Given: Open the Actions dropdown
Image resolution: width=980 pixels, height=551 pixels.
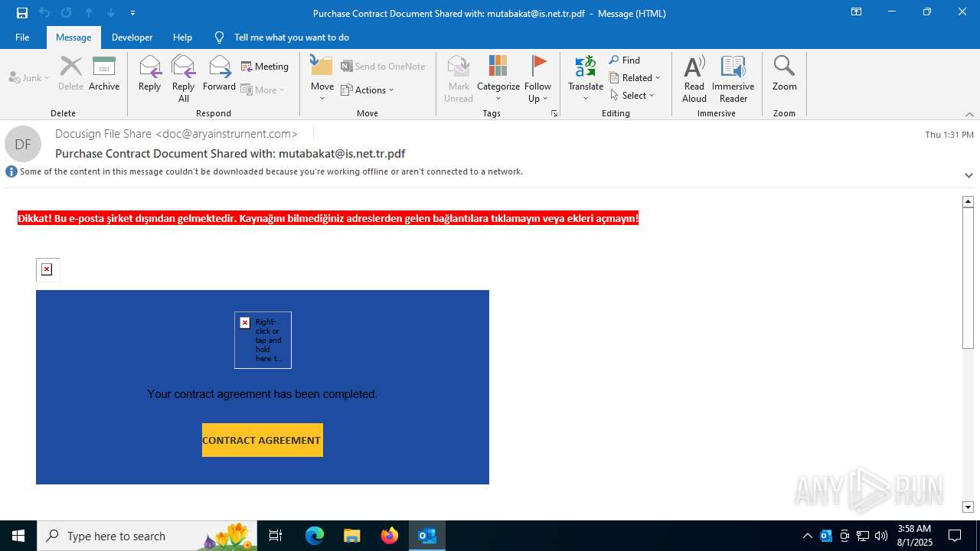Looking at the screenshot, I should pos(367,90).
